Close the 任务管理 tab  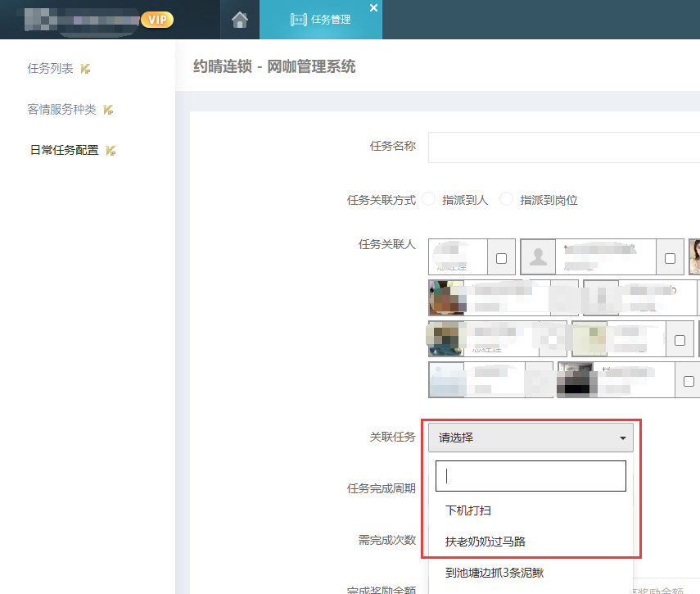click(373, 7)
